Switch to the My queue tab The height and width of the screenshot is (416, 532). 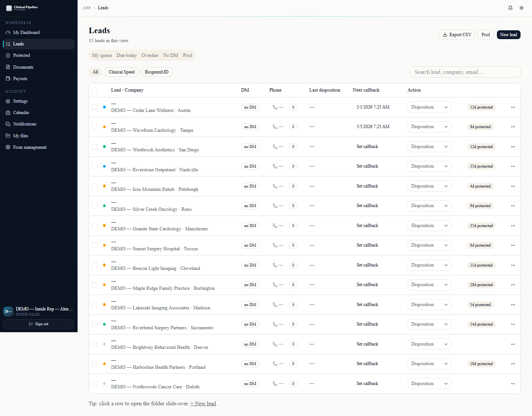102,55
